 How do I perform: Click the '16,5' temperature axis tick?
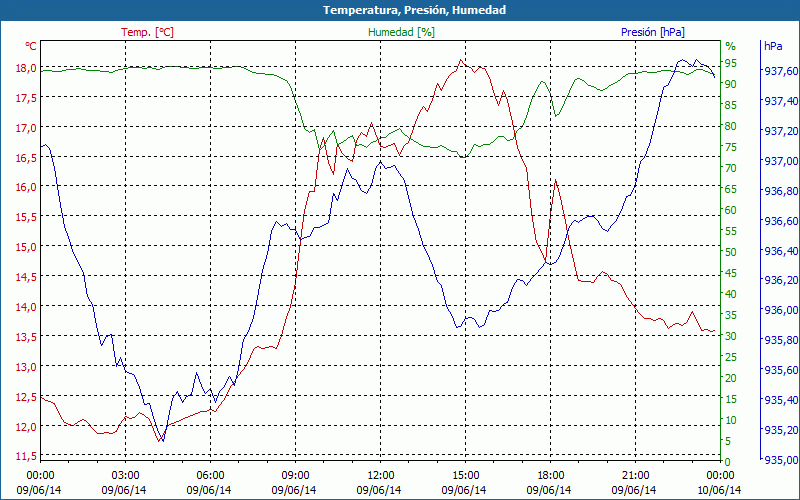pos(26,158)
